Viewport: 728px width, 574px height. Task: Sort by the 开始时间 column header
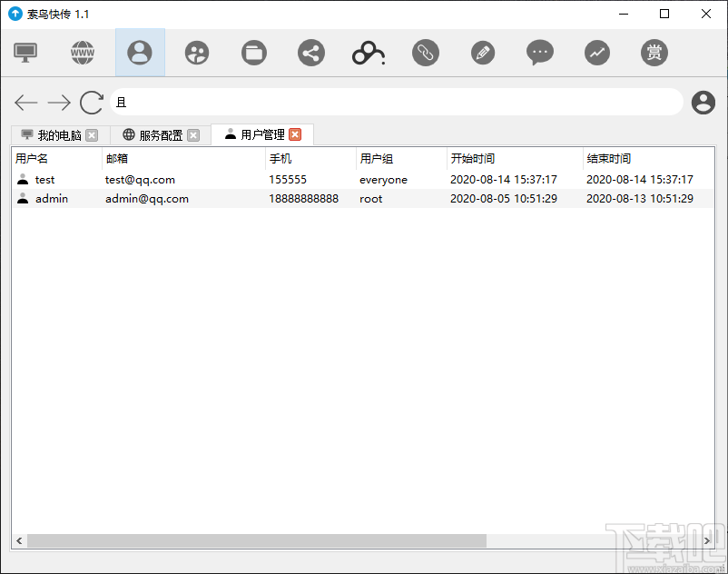coord(515,159)
